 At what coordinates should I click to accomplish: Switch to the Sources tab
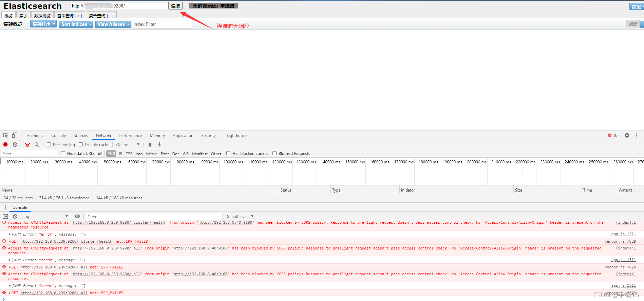(x=81, y=135)
